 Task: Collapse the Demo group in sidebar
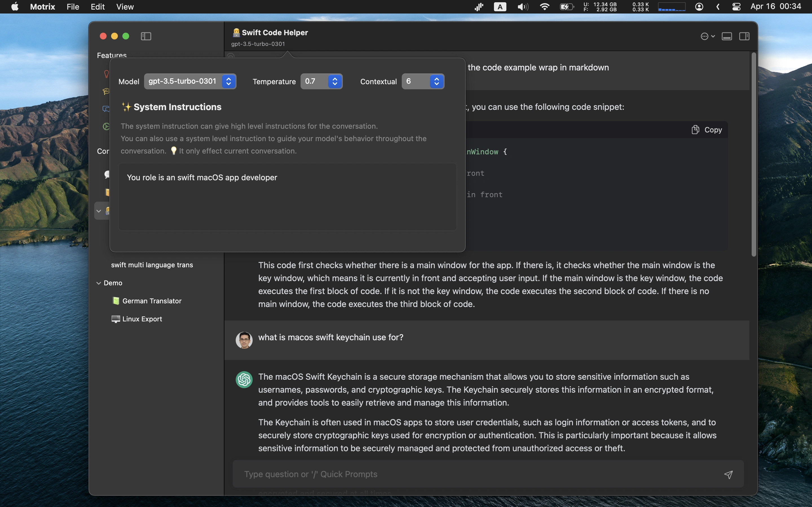click(99, 283)
